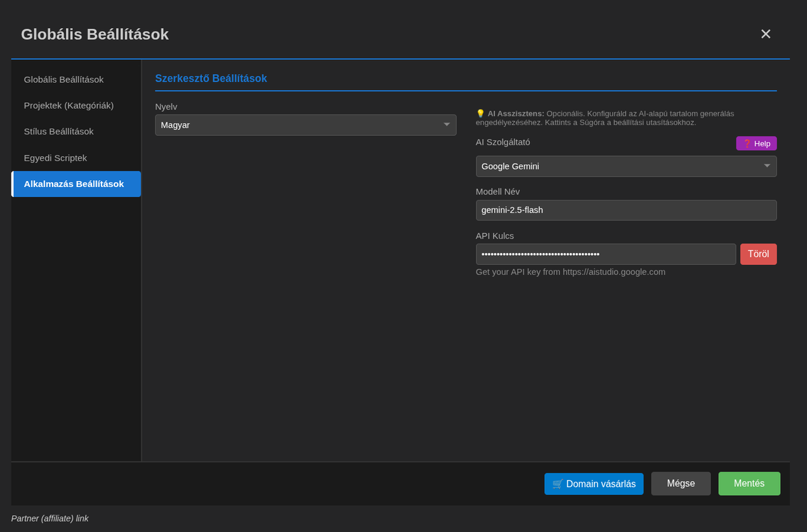The width and height of the screenshot is (807, 532).
Task: Click the Szerkesztő Beállítások section header
Action: click(211, 79)
